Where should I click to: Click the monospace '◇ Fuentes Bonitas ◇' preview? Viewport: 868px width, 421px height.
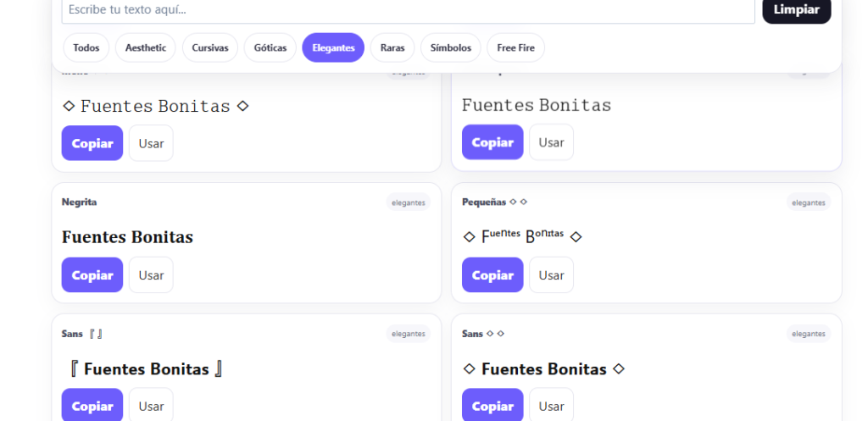(x=155, y=106)
